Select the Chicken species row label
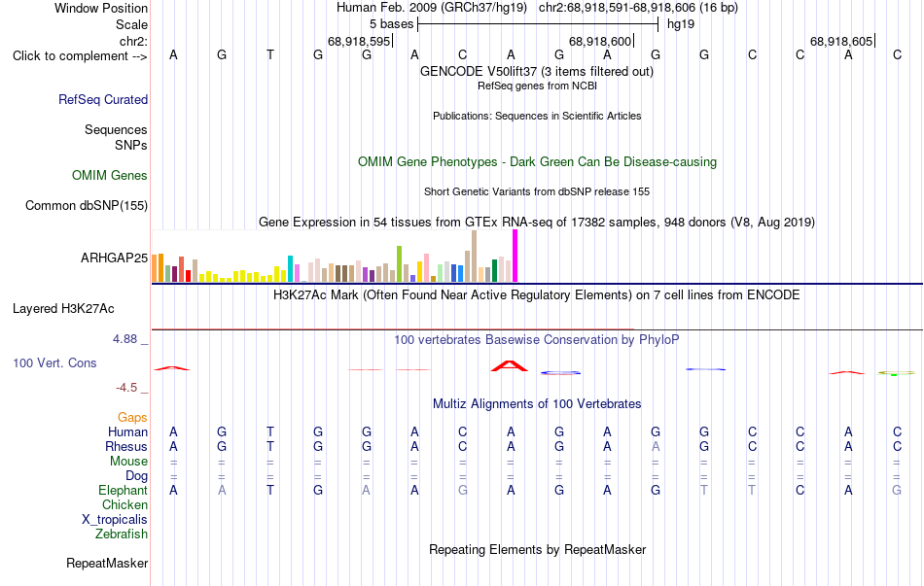This screenshot has width=924, height=586. point(124,504)
